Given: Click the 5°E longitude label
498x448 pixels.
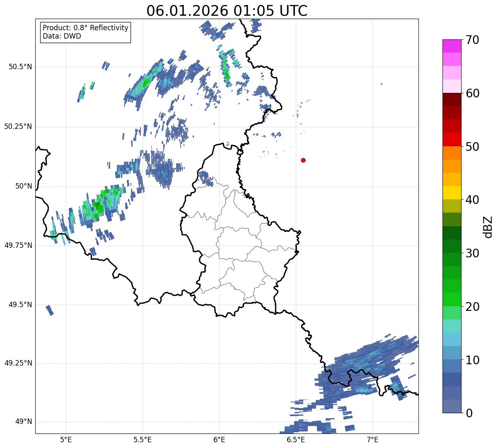Looking at the screenshot, I should (x=66, y=440).
